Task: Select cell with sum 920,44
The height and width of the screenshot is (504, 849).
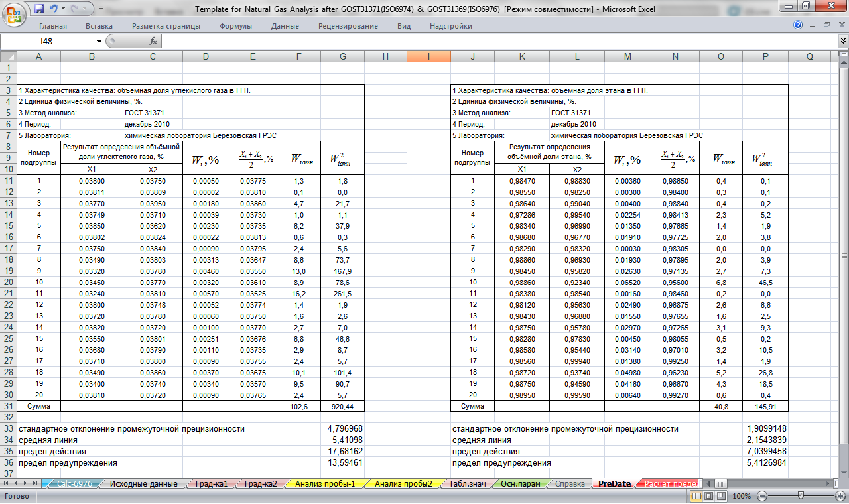Action: (342, 405)
